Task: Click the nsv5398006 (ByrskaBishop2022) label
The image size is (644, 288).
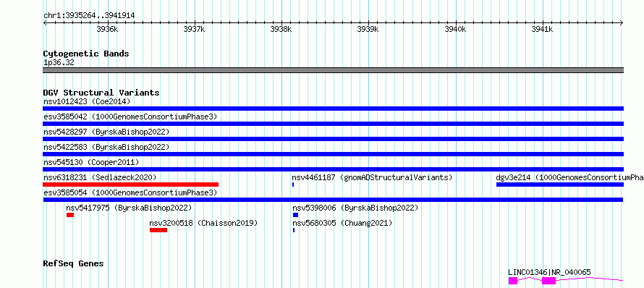Action: tap(355, 208)
